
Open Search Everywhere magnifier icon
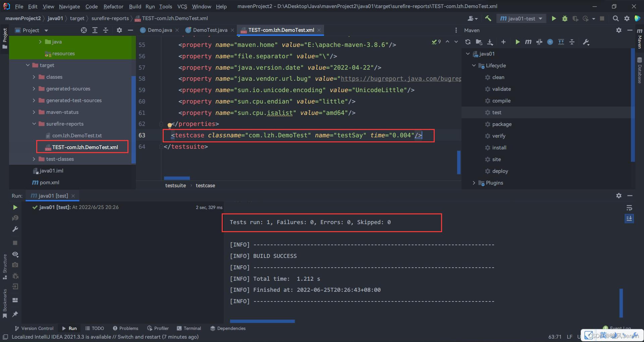[x=615, y=18]
